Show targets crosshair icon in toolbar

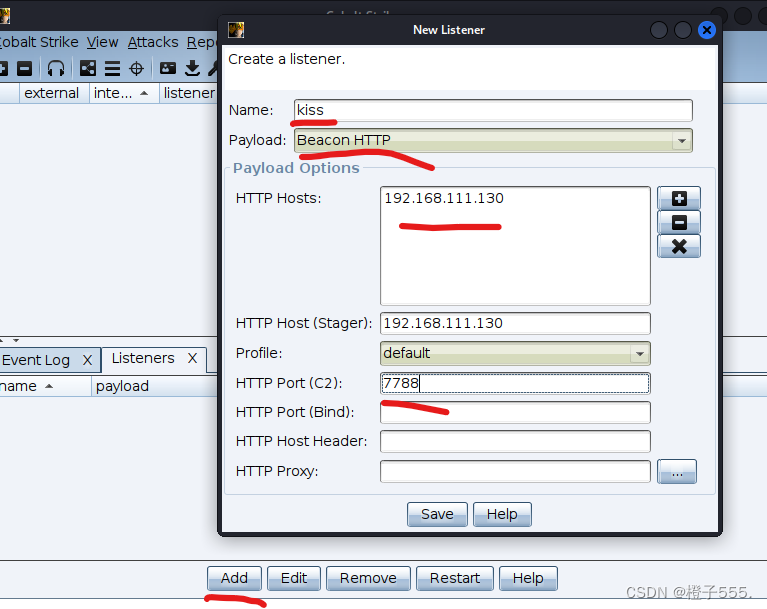pos(136,68)
